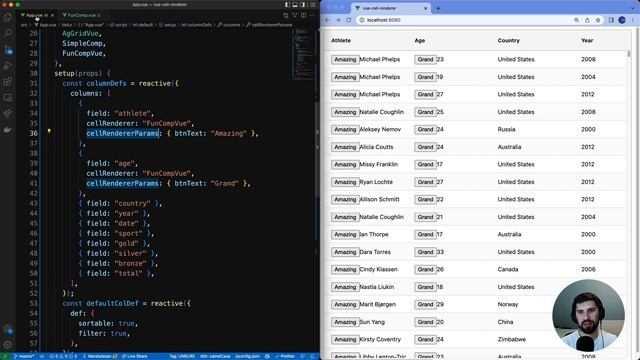
Task: Click Grand button in Alicia Coutts row
Action: tap(425, 147)
